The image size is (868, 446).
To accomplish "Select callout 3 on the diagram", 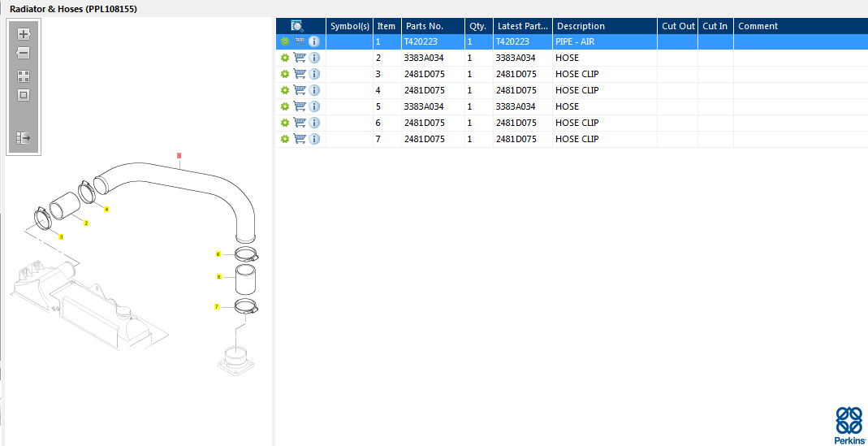I will point(61,236).
